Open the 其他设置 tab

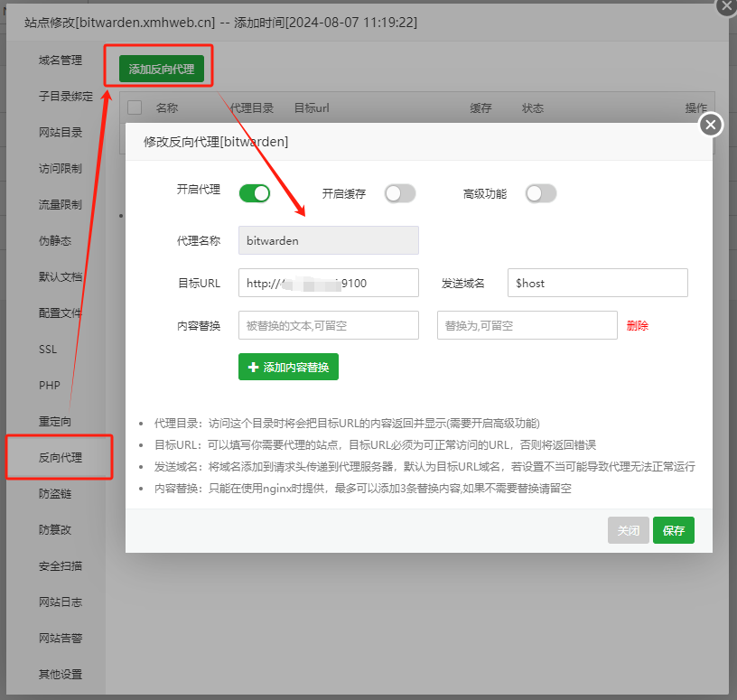61,674
